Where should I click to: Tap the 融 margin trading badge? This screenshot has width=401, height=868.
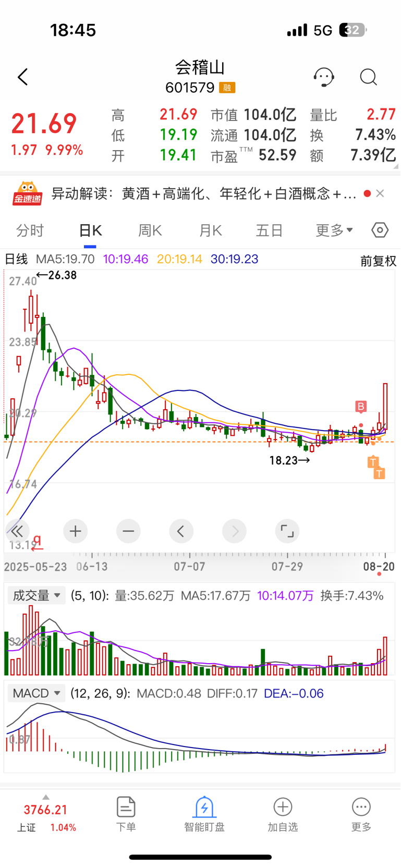(x=227, y=88)
